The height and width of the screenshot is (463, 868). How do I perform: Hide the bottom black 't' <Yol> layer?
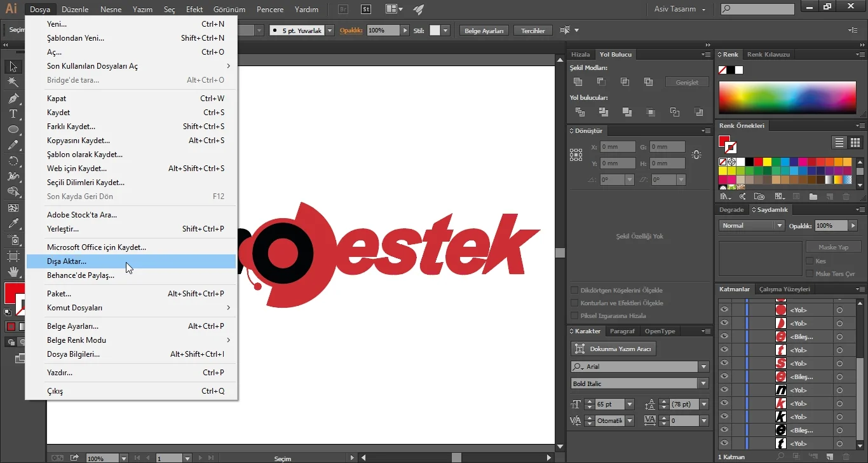tap(724, 443)
